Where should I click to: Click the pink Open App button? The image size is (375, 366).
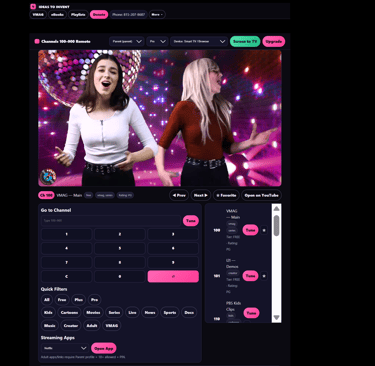[104, 348]
